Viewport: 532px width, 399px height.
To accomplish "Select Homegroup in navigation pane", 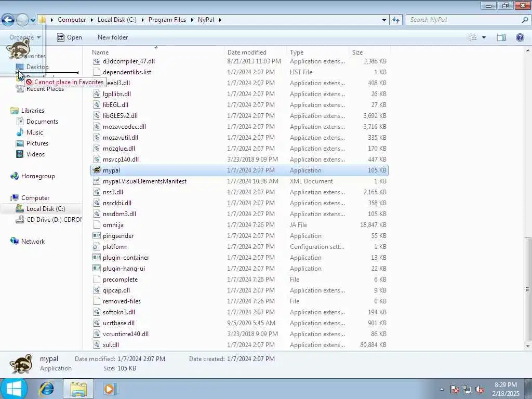I will 37,176.
